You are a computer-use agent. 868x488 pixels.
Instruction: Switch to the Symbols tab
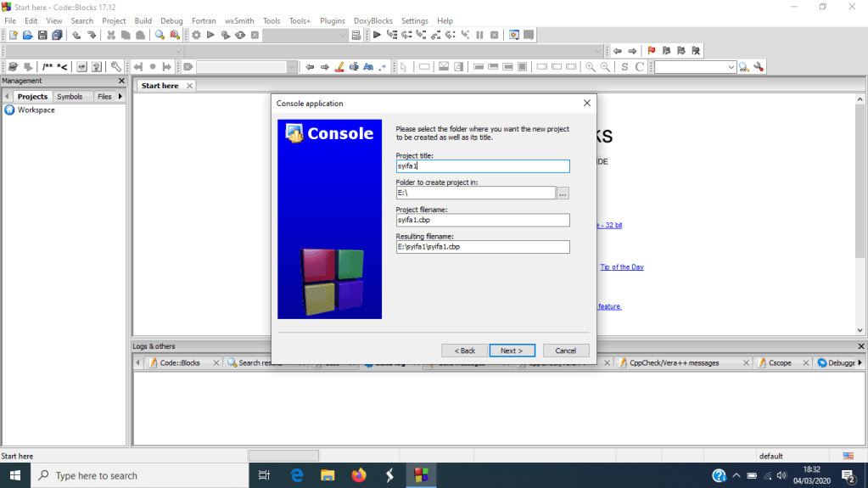70,97
